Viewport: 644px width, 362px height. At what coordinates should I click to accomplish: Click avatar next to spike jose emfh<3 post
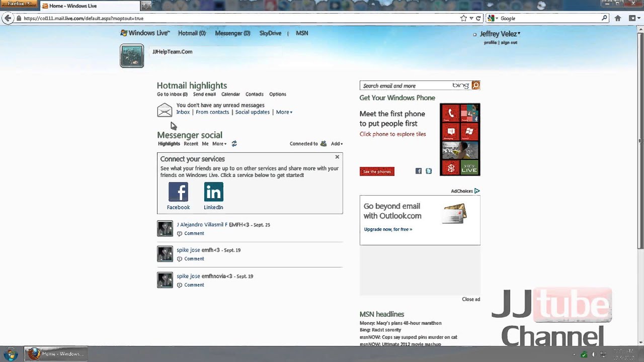pos(165,254)
